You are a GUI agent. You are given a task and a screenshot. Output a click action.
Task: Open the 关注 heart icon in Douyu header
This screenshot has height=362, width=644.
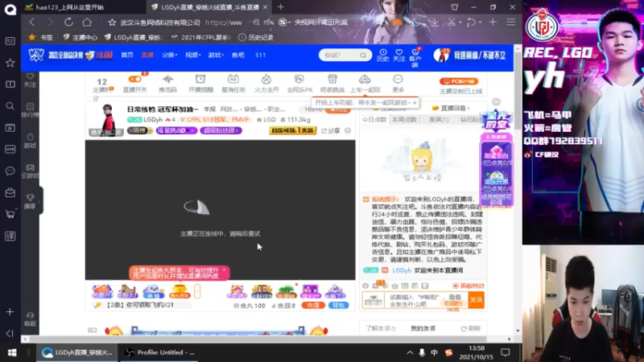coord(398,55)
